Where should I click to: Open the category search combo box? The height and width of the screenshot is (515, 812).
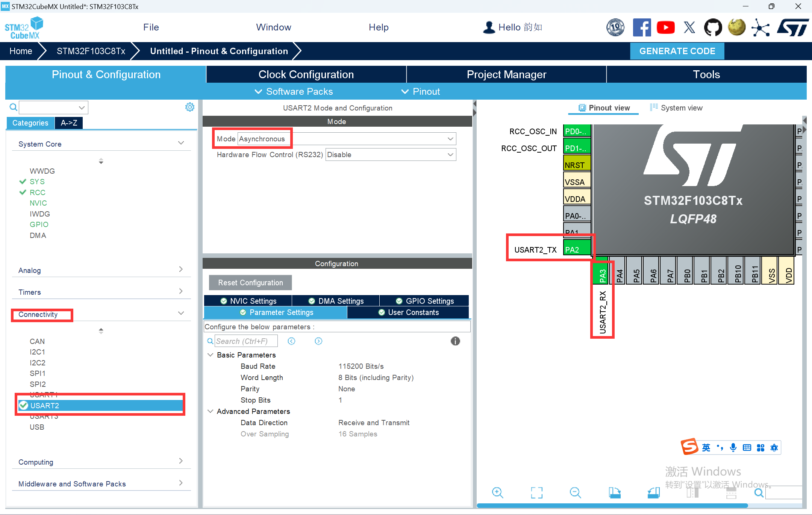tap(53, 108)
